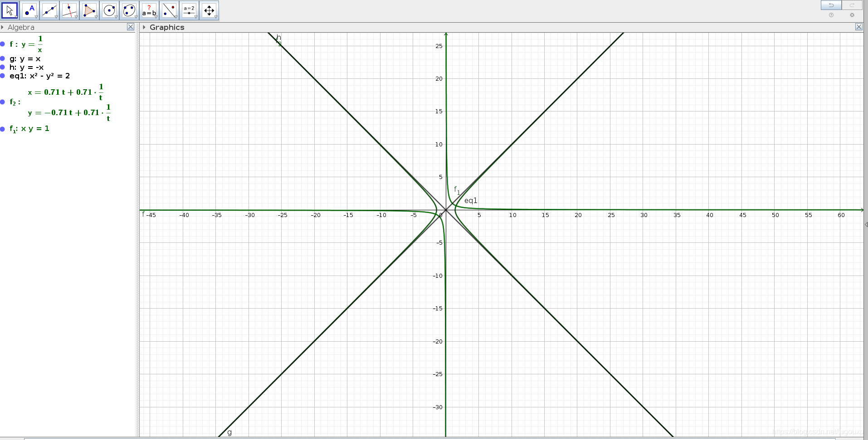Image resolution: width=868 pixels, height=440 pixels.
Task: Toggle visibility of line h: y = -x
Action: point(3,67)
